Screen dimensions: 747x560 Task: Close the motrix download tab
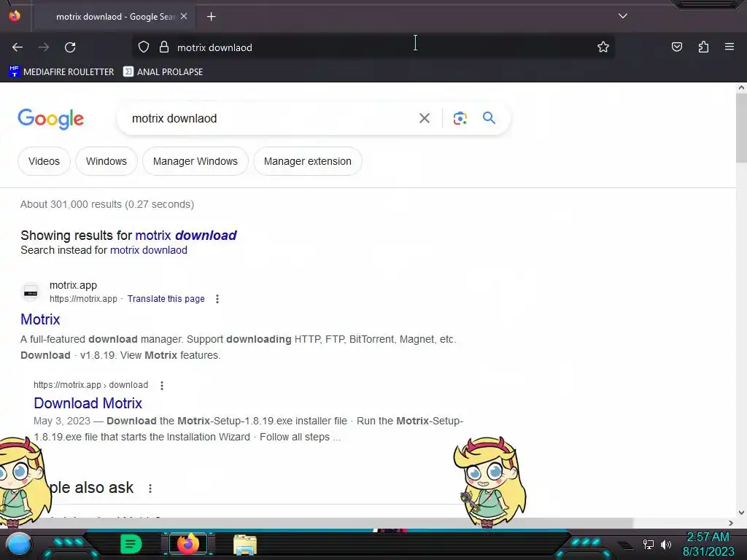(184, 16)
